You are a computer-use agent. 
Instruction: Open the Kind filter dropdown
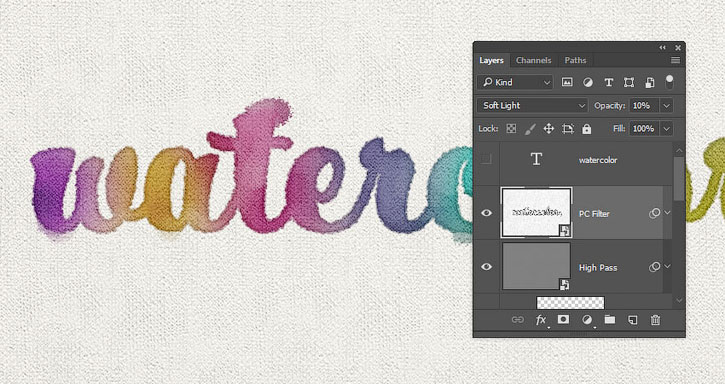tap(515, 82)
